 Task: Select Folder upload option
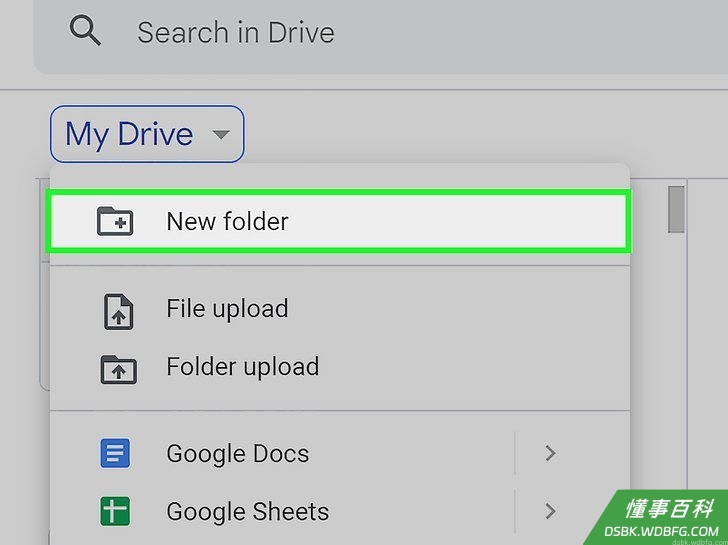[339, 367]
